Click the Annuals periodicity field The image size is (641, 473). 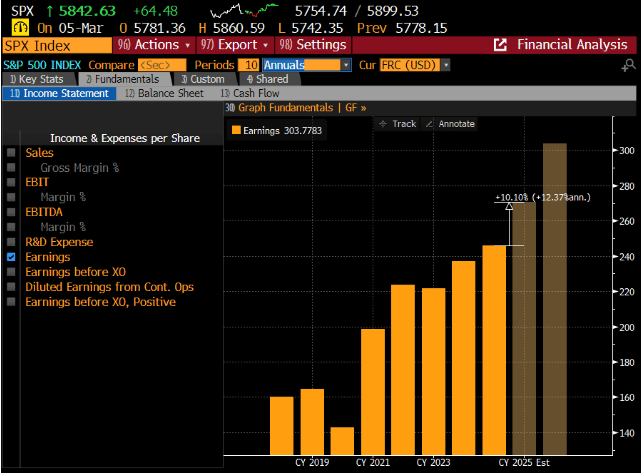click(x=302, y=65)
